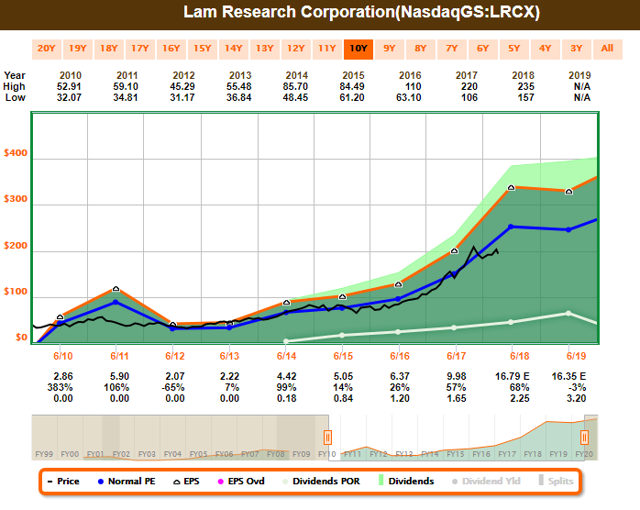
Task: Click EPS triangle marker at 6/10
Action: point(60,317)
